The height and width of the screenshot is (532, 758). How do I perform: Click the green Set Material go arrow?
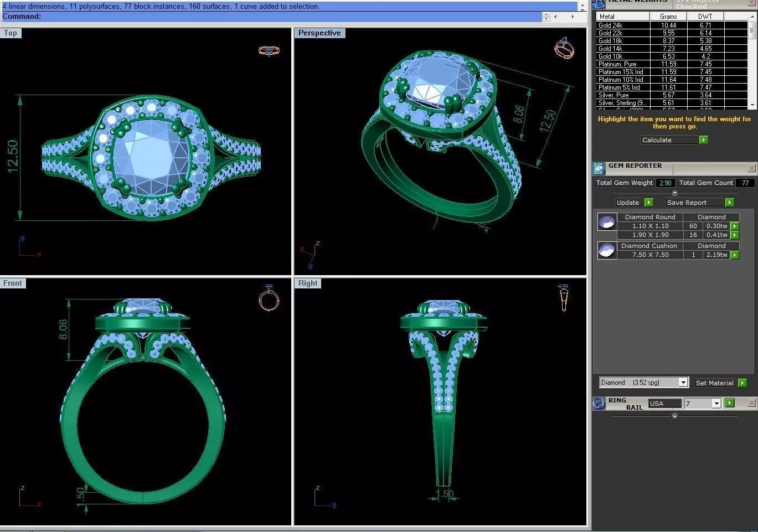coord(742,383)
